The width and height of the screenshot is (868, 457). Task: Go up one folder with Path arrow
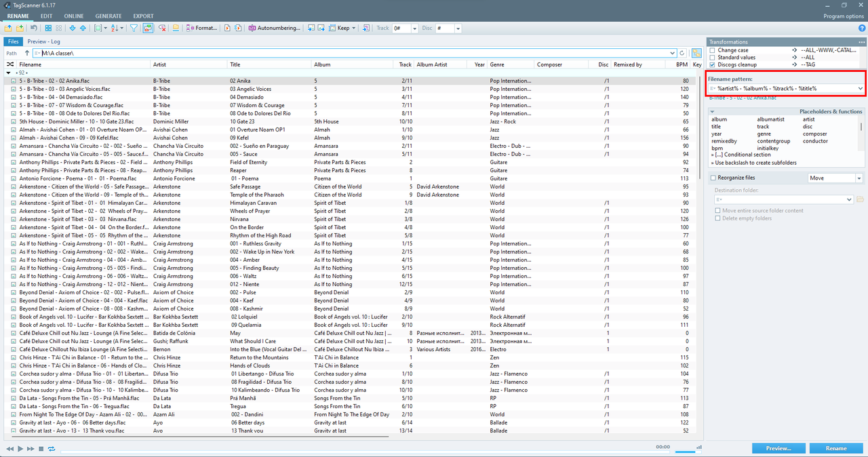(27, 53)
